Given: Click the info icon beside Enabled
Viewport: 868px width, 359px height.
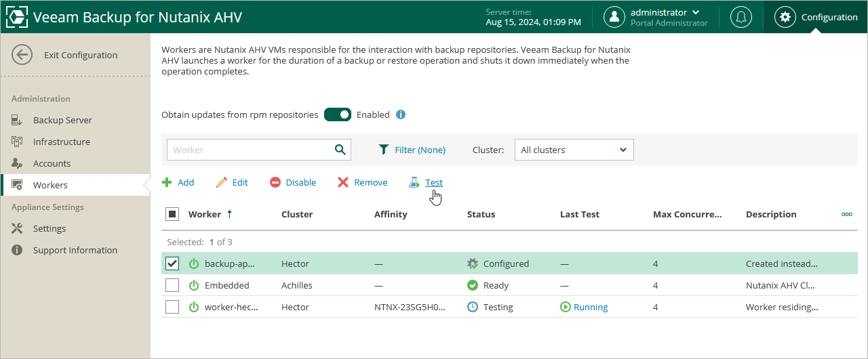Looking at the screenshot, I should (401, 114).
